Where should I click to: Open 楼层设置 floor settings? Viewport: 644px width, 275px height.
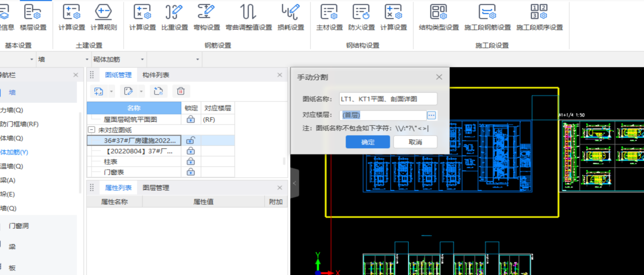click(x=33, y=17)
